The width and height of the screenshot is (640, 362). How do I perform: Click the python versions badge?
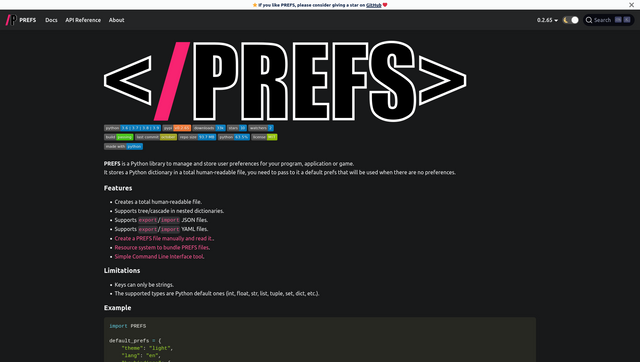click(x=132, y=128)
